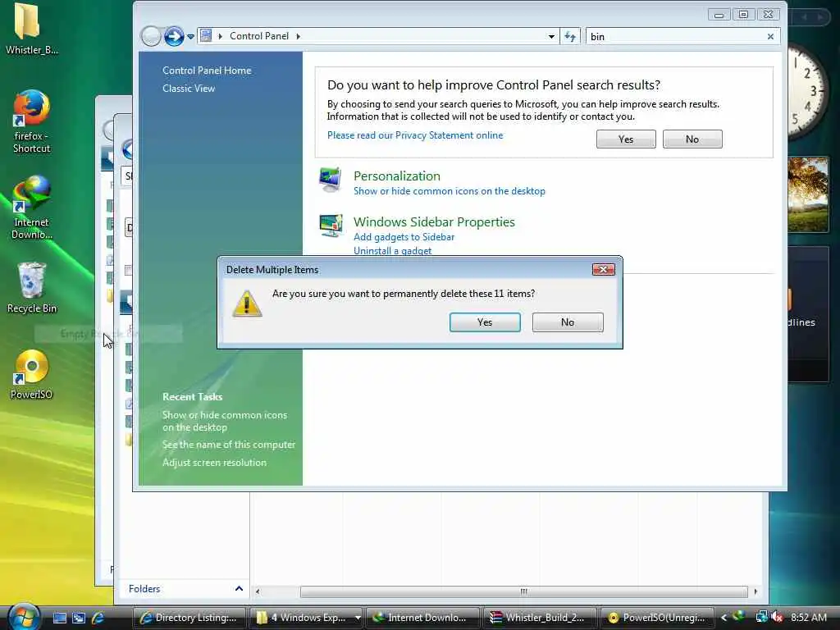This screenshot has width=840, height=630.
Task: Select the PowerISO desktop icon
Action: [x=32, y=375]
